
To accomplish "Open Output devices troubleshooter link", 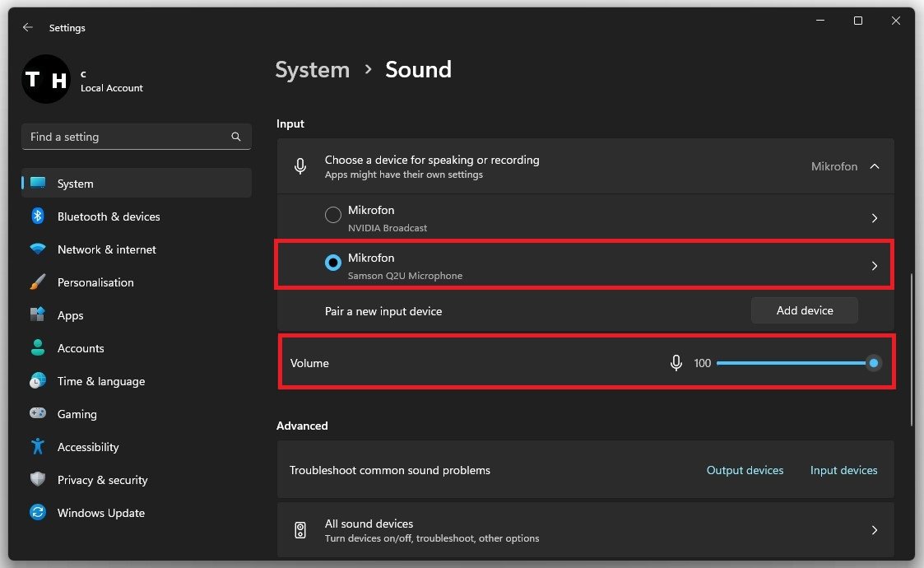I will (745, 470).
